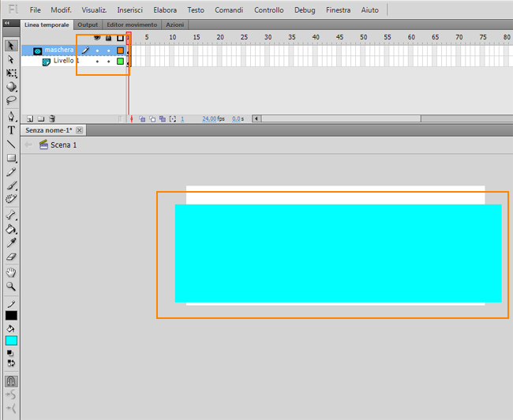Select the 3D Rotation tool
513x420 pixels.
11,86
